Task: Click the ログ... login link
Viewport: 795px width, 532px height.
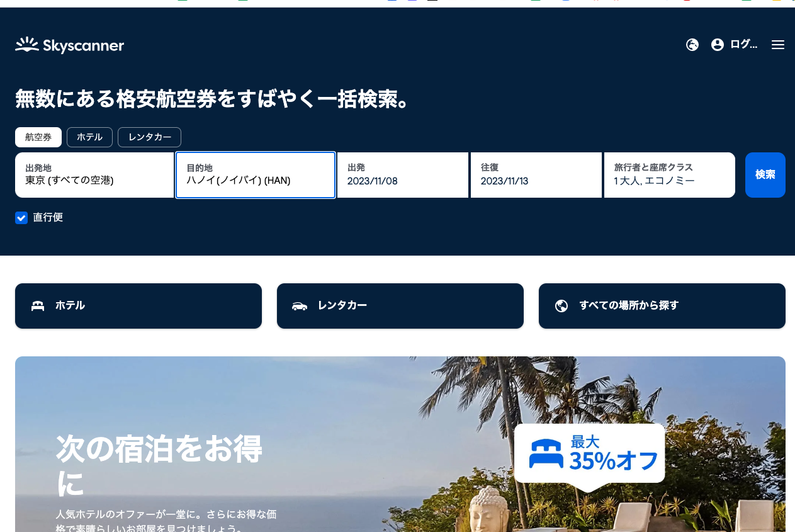Action: pos(743,45)
